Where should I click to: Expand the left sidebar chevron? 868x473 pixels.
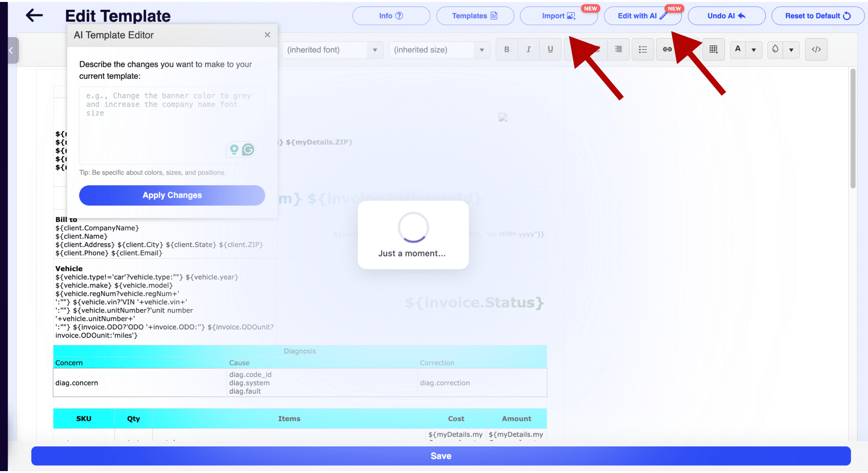[x=12, y=50]
